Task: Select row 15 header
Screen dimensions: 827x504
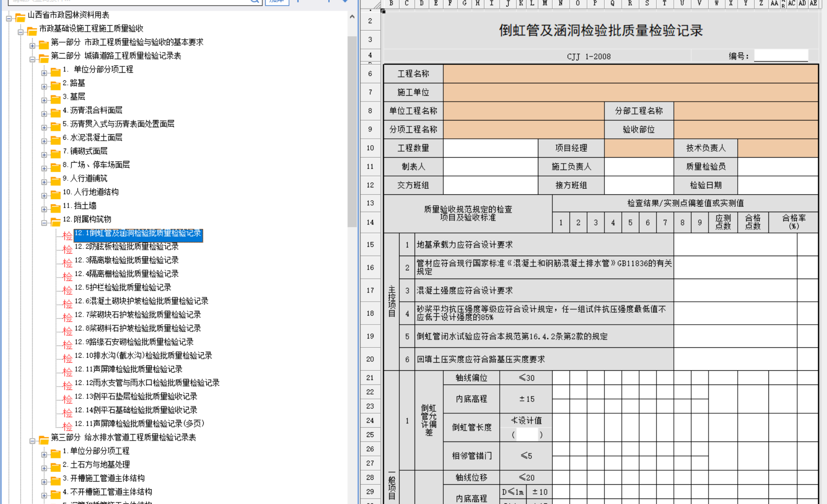Action: point(370,244)
